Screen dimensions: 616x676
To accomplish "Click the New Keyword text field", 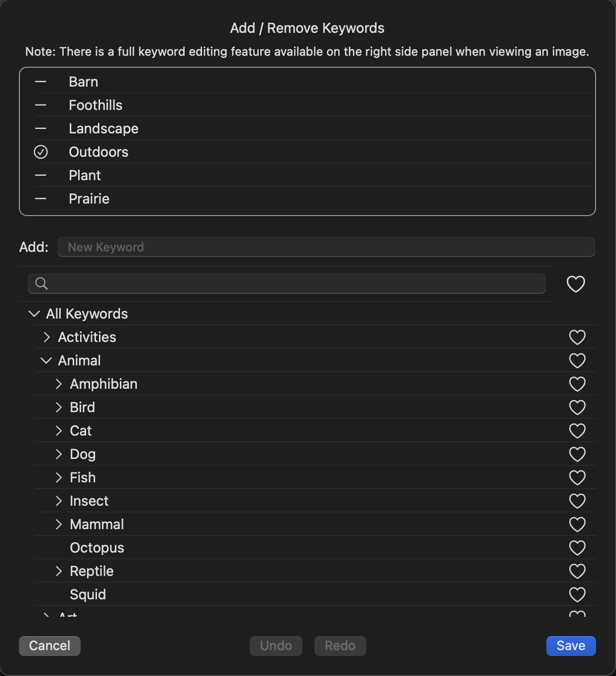I will click(x=326, y=247).
